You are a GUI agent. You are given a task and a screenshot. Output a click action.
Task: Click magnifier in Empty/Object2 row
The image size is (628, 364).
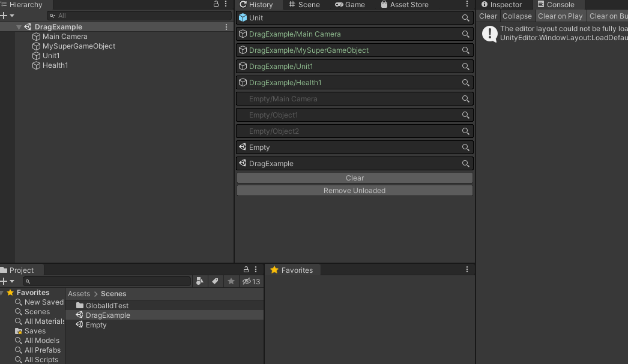point(465,131)
